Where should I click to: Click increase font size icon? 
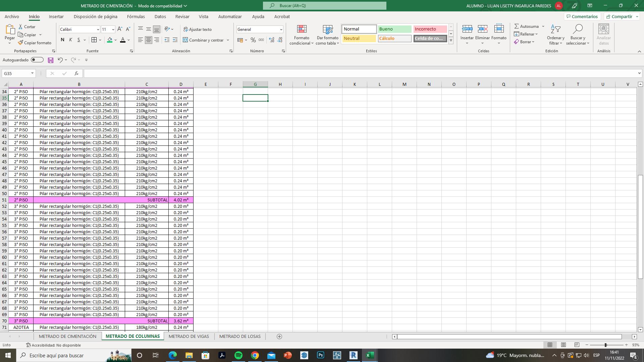(x=120, y=29)
